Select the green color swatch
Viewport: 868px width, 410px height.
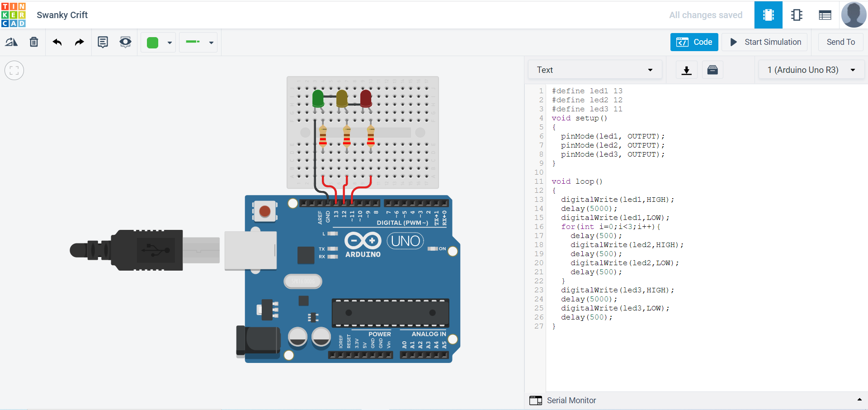click(152, 42)
